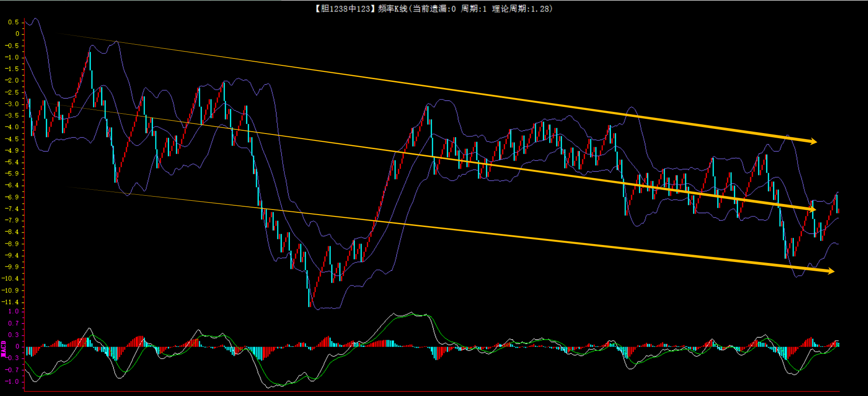The image size is (868, 396).
Task: Click the chart title text at top
Action: pos(433,9)
